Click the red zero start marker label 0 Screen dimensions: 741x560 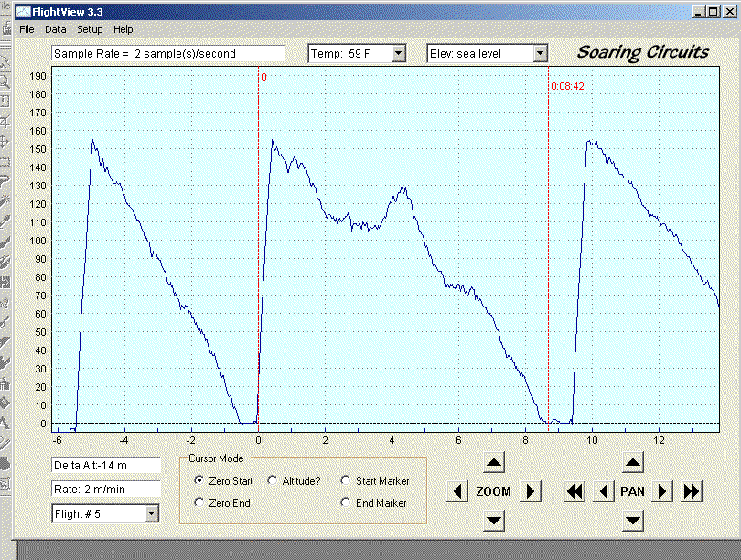[x=263, y=77]
